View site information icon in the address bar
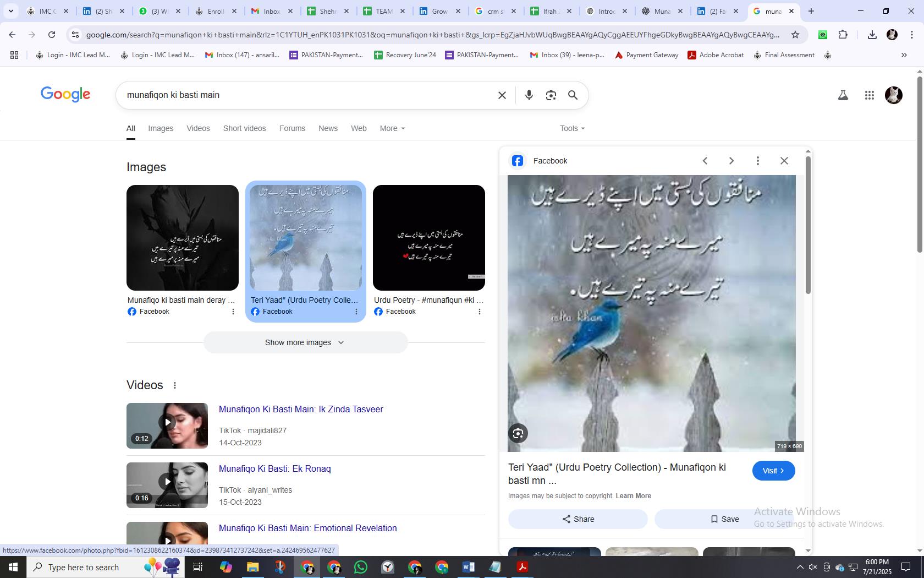 tap(75, 35)
